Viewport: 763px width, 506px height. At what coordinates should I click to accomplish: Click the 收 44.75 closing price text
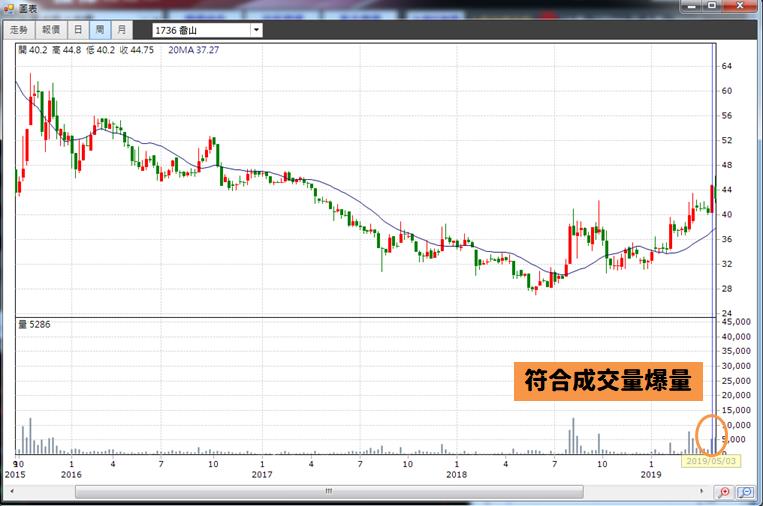pyautogui.click(x=137, y=50)
